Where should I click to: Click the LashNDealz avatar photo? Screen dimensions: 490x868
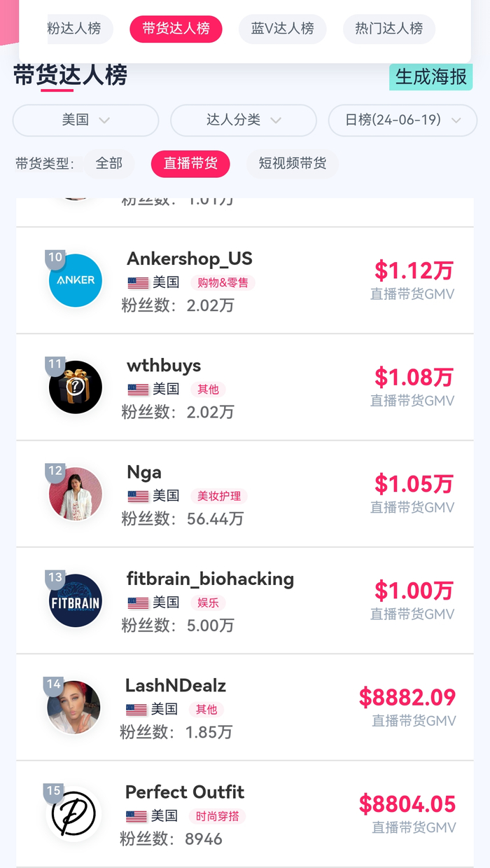[x=73, y=707]
